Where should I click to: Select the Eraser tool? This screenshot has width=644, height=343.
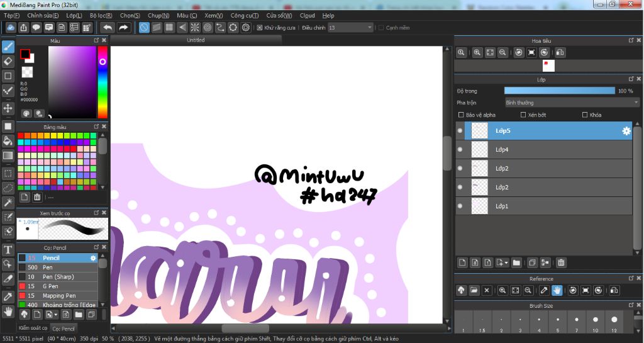point(8,61)
